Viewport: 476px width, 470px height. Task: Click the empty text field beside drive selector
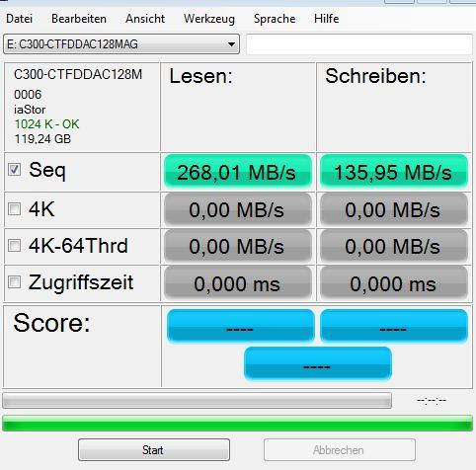359,44
